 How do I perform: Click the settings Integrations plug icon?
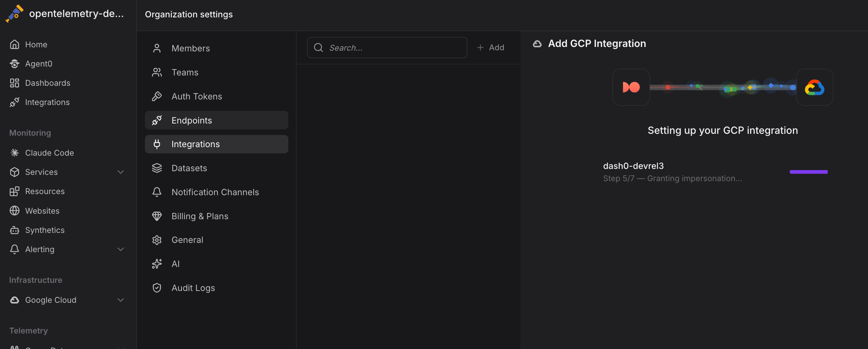tap(157, 144)
